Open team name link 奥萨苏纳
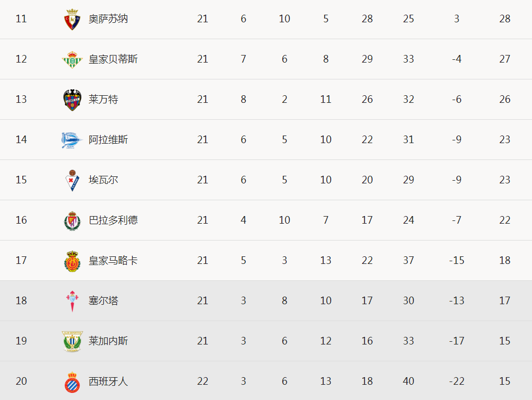 (108, 19)
